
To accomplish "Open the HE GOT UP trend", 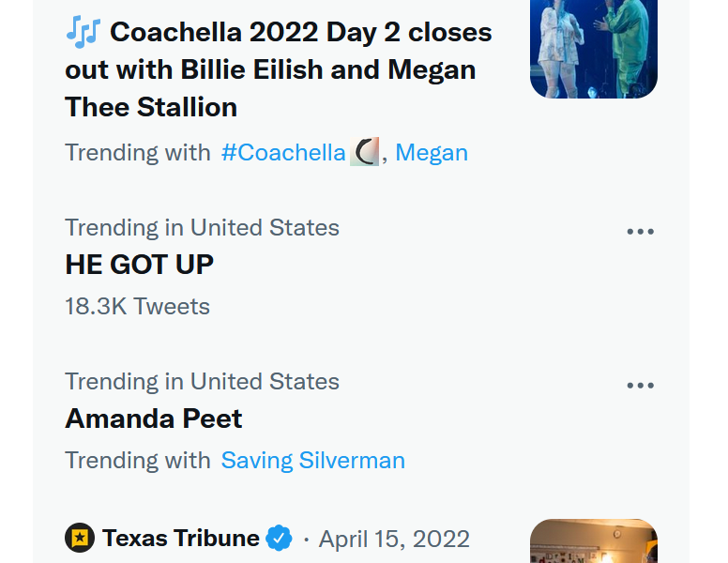I will point(139,266).
